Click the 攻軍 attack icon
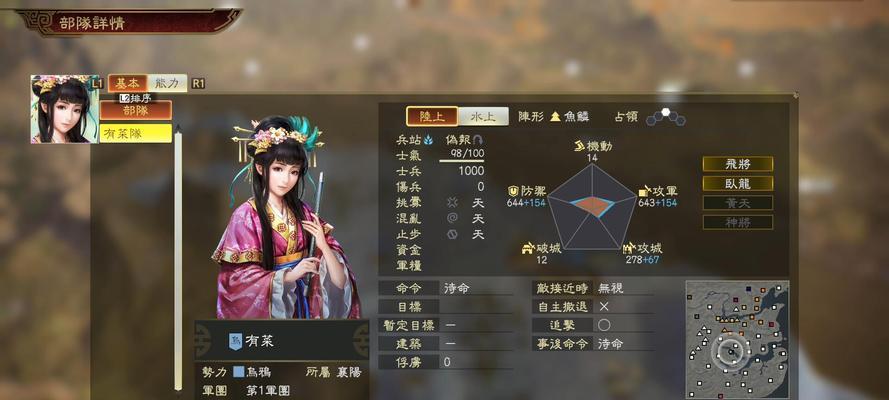Viewport: 889px width, 400px height. click(x=644, y=191)
